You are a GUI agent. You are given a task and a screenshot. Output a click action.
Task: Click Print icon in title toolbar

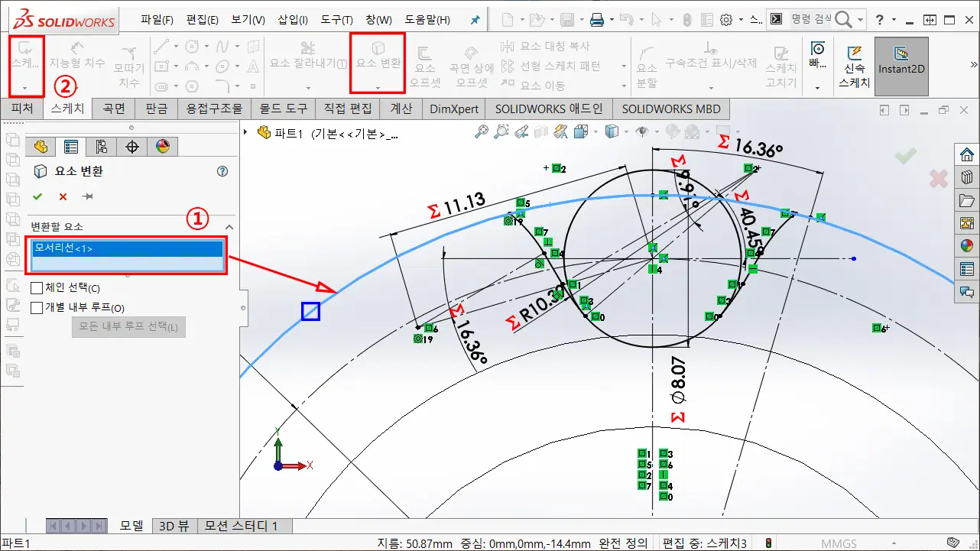[597, 20]
